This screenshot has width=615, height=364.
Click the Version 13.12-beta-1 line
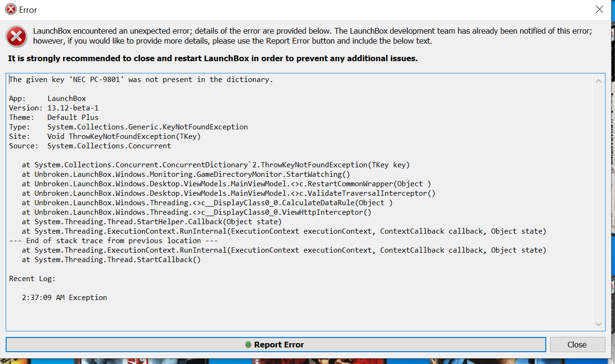[x=54, y=108]
